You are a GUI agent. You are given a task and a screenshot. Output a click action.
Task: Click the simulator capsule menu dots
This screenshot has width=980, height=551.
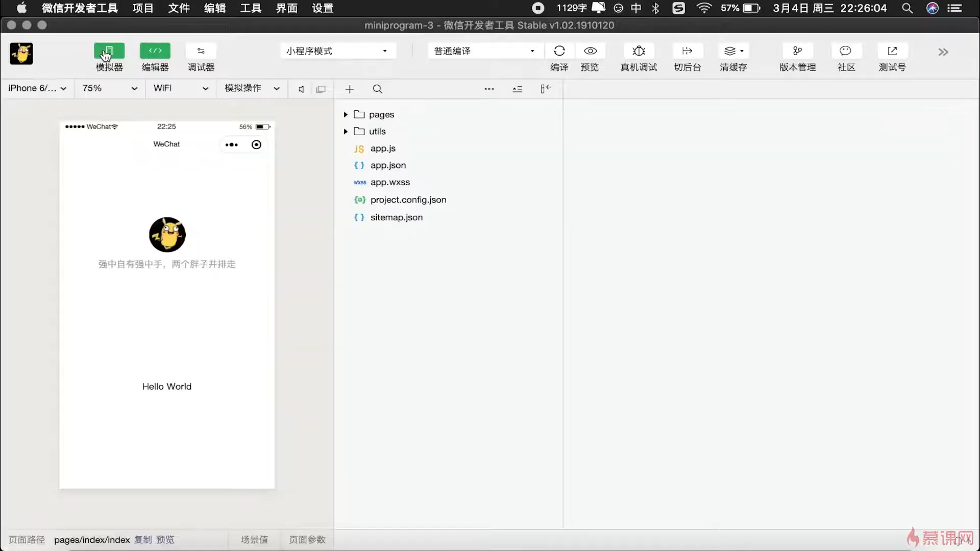pos(231,145)
